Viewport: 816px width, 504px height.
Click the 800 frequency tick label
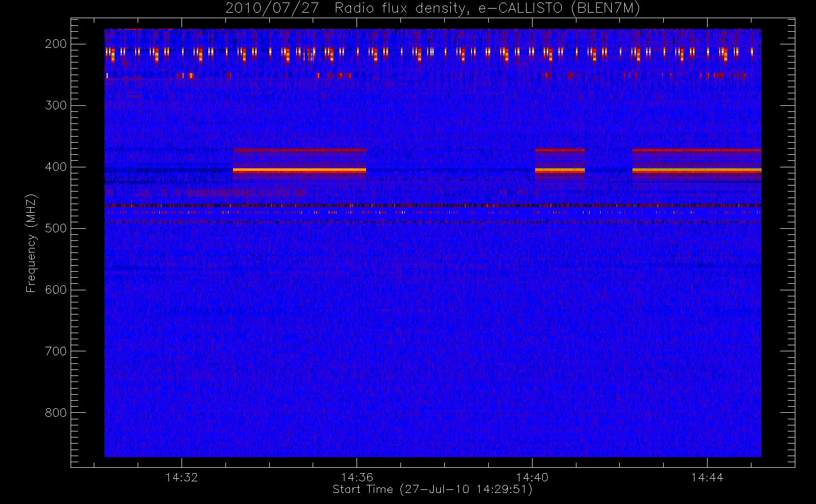(x=56, y=413)
